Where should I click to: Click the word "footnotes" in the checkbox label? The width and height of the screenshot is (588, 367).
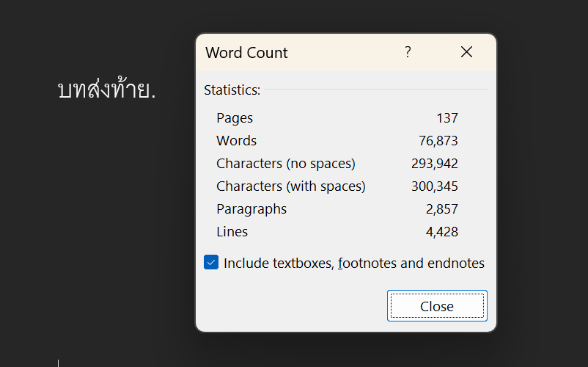point(367,263)
